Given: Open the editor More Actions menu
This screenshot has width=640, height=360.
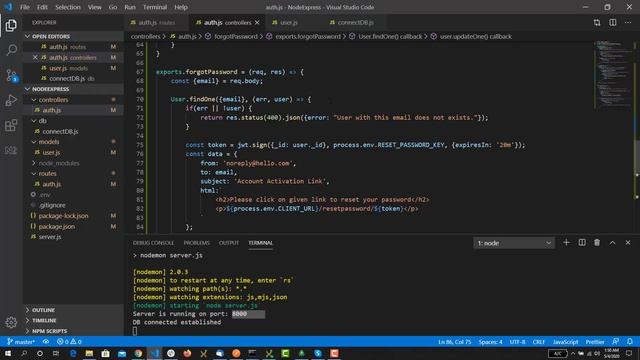Looking at the screenshot, I should tap(628, 22).
